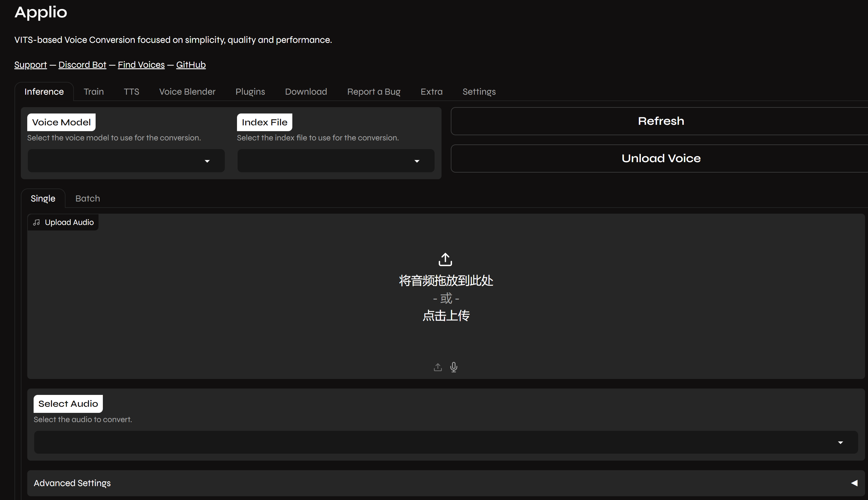Click the Applio title heading

pyautogui.click(x=41, y=12)
